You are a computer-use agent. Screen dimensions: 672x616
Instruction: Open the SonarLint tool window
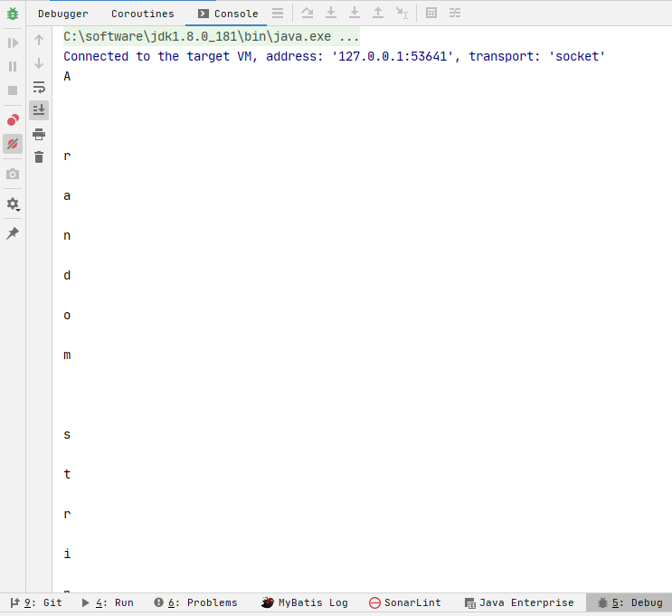(404, 602)
